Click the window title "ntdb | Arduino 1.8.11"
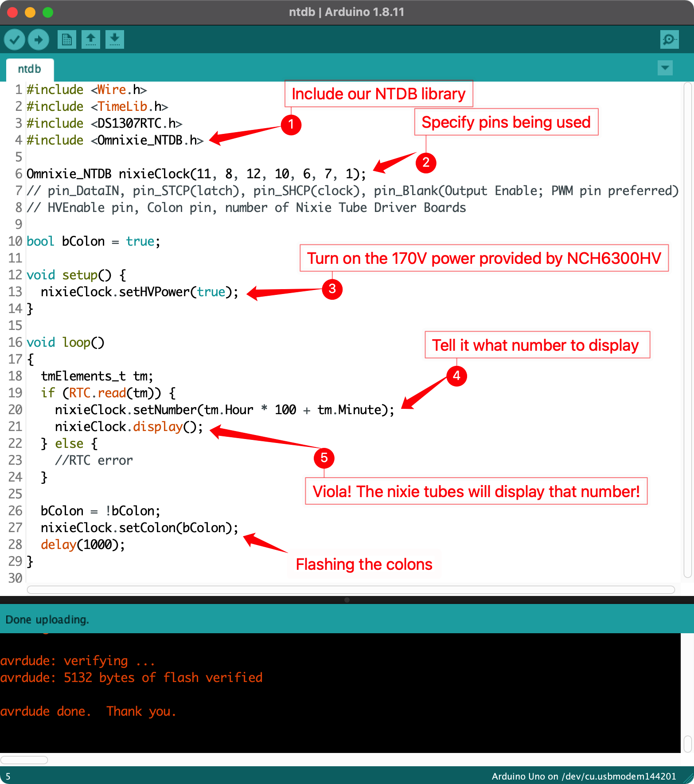 pos(347,12)
